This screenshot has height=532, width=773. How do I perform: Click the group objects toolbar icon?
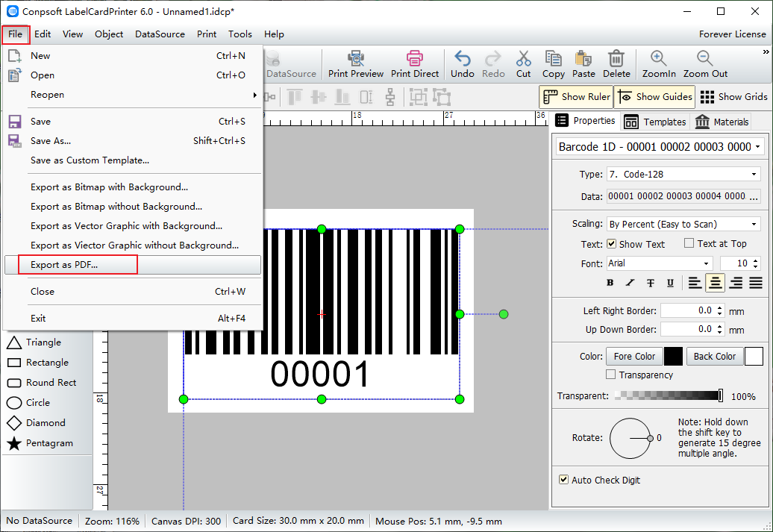(418, 97)
